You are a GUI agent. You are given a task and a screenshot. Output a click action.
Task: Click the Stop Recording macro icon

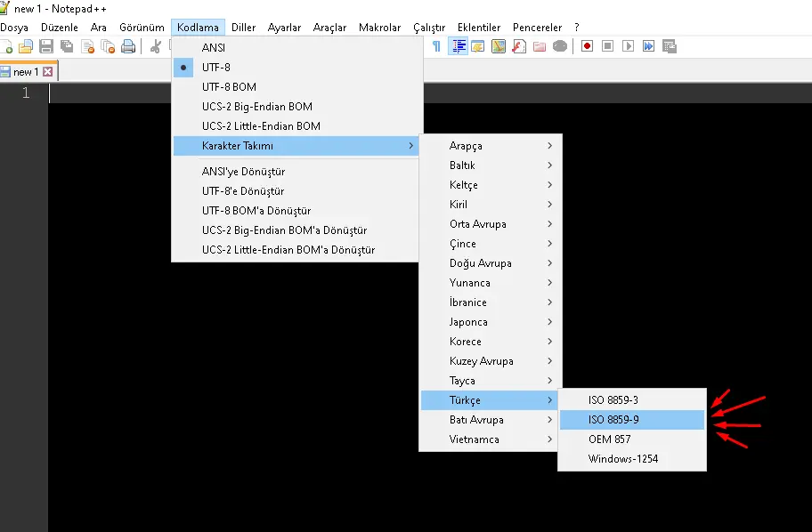pyautogui.click(x=607, y=46)
